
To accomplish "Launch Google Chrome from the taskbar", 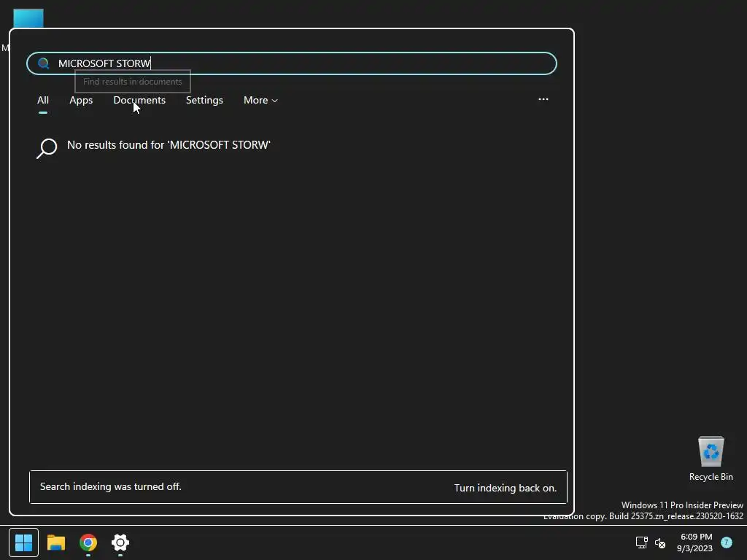I will 88,542.
